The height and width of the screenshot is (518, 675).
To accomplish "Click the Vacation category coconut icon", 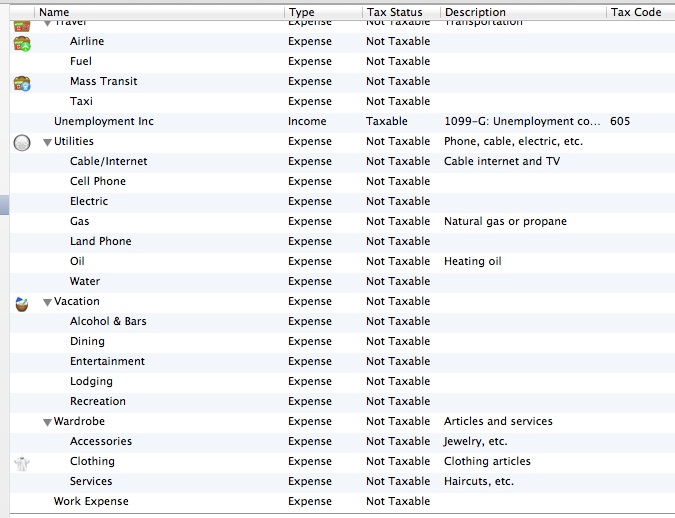I will [22, 302].
